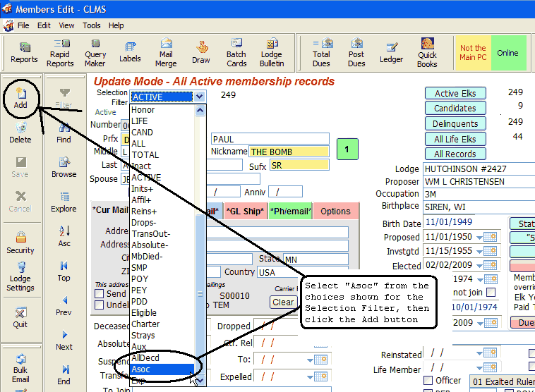This screenshot has width=535, height=392.
Task: Click the Delinquents button
Action: pos(455,124)
